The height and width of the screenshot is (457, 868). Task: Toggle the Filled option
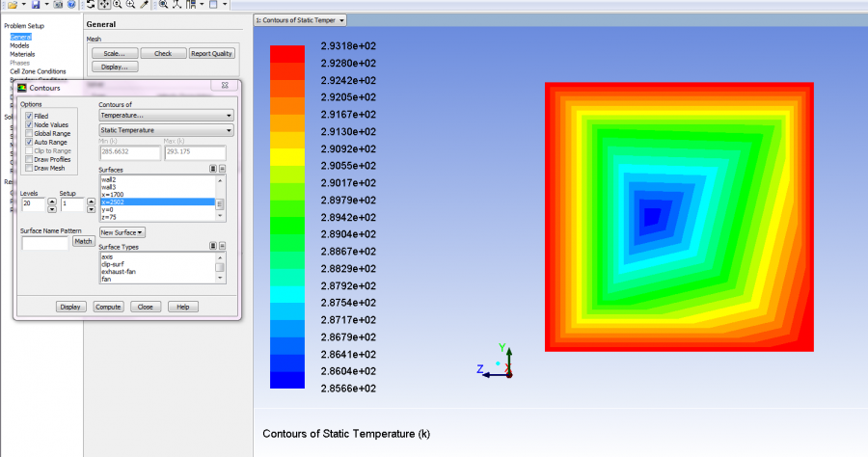(x=29, y=117)
